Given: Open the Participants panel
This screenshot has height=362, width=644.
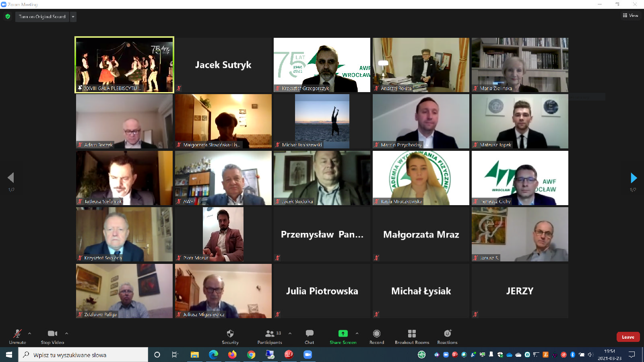Looking at the screenshot, I should click(270, 334).
